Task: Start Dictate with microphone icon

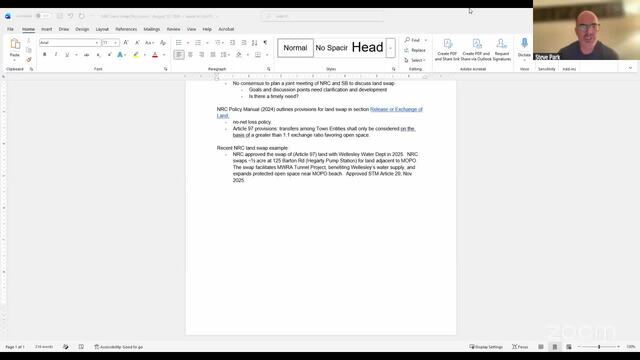Action: (524, 47)
